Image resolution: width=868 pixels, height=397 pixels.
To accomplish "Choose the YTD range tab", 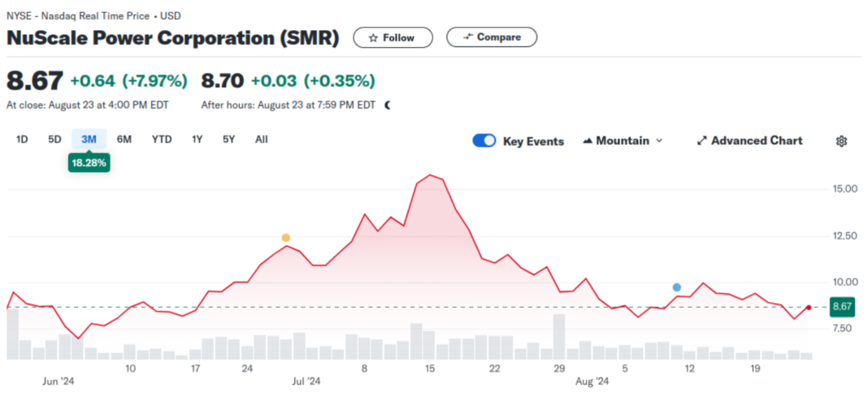I will pos(162,140).
